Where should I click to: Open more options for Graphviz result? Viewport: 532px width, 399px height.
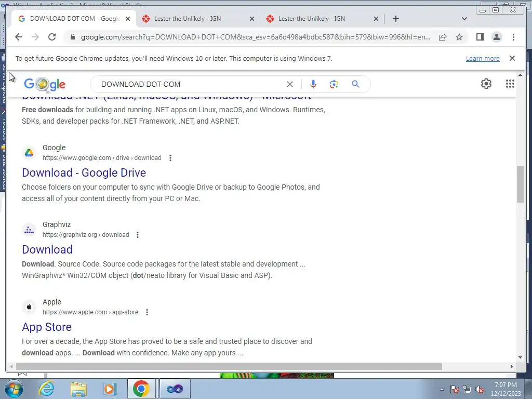[x=138, y=235]
